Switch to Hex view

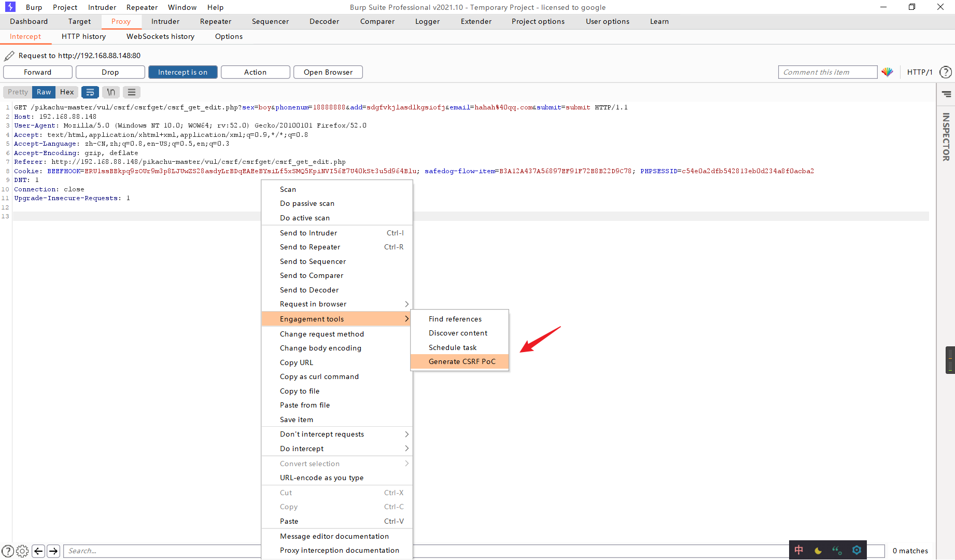[67, 92]
